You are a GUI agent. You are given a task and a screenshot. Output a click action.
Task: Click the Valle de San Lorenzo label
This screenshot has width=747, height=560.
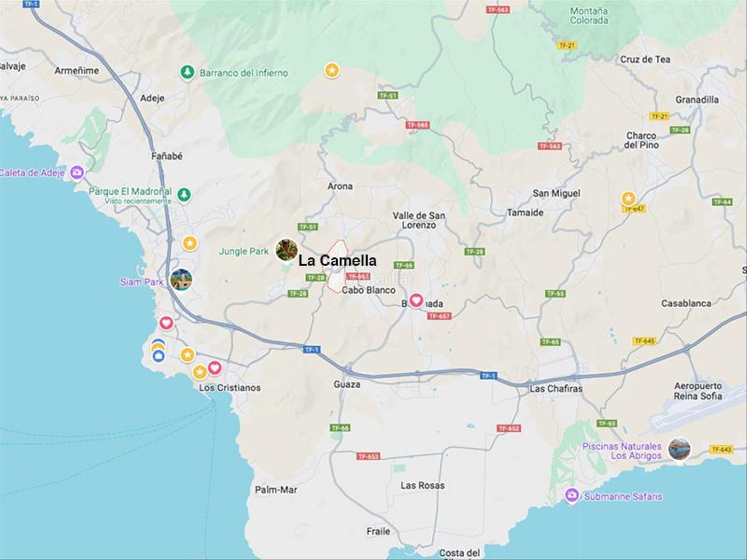pos(419,220)
